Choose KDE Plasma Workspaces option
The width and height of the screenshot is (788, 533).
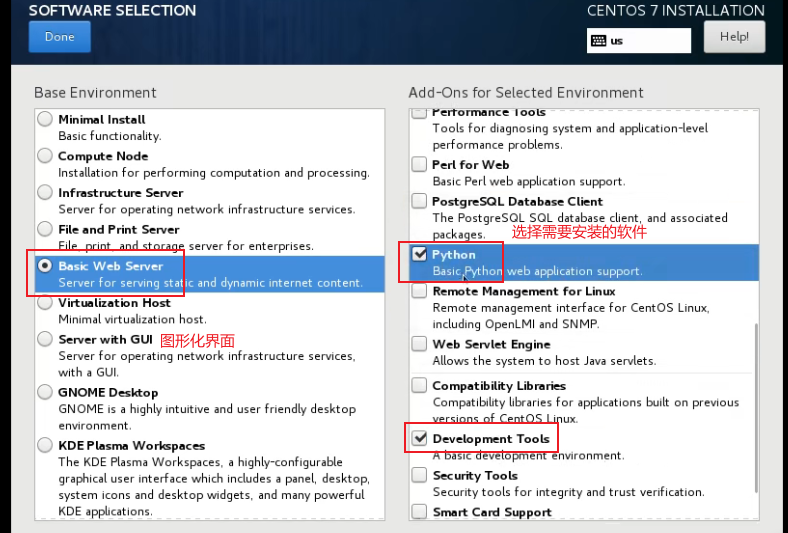click(45, 445)
